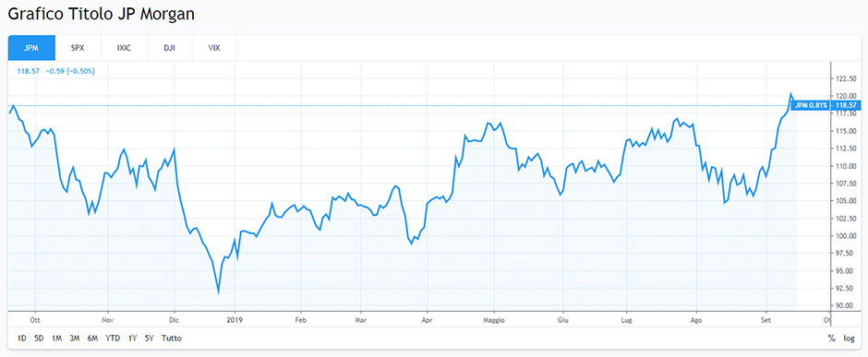Click the 120.00 price axis label
The height and width of the screenshot is (357, 868).
(846, 96)
